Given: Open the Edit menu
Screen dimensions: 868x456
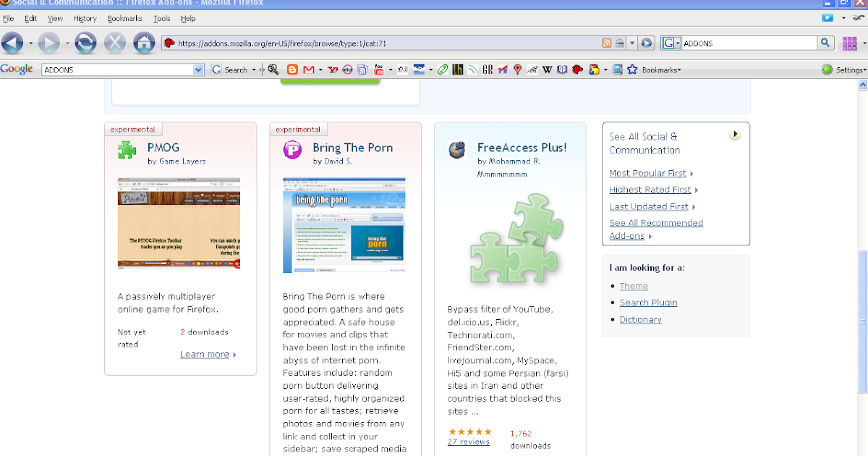Looking at the screenshot, I should point(30,18).
